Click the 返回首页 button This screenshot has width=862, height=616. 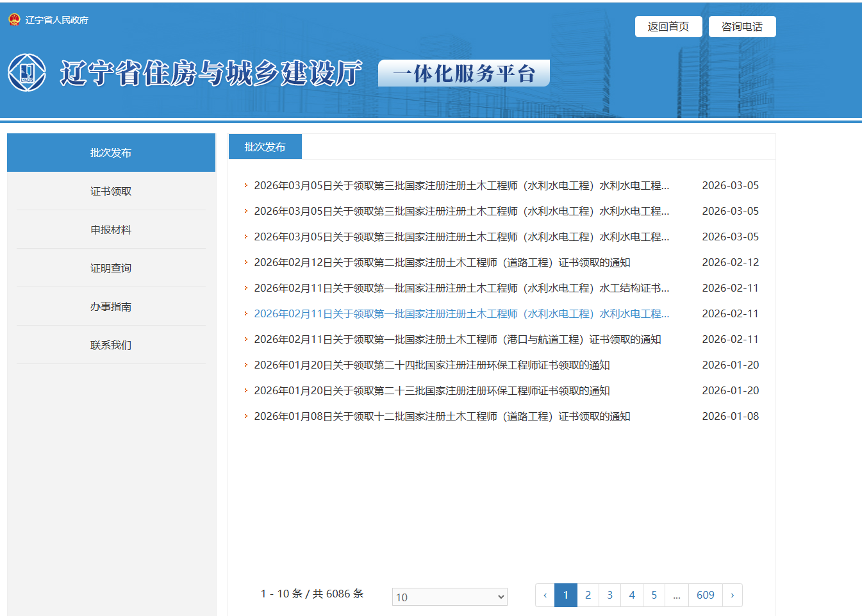click(x=668, y=26)
